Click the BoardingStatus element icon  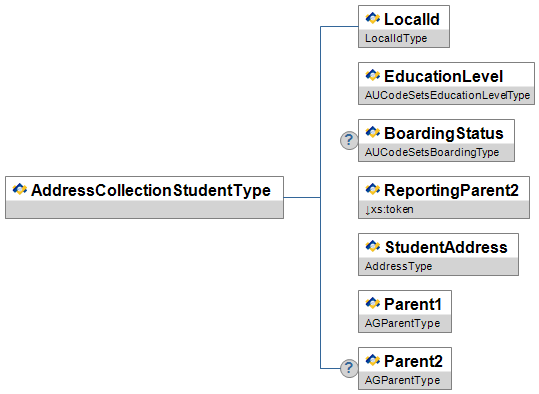(x=373, y=132)
